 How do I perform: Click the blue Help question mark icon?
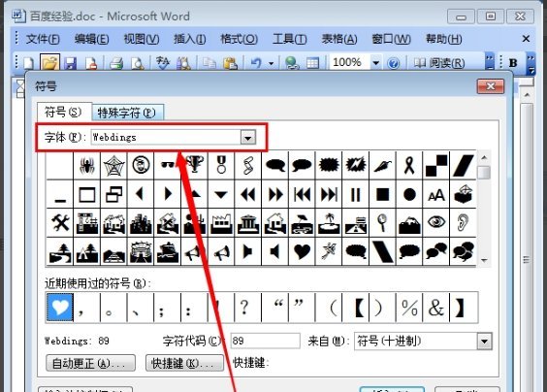point(394,63)
